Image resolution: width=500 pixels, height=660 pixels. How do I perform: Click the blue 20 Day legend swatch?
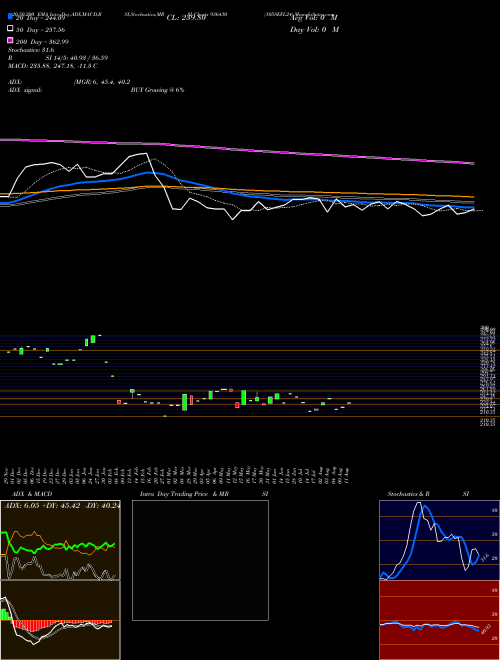[x=11, y=16]
